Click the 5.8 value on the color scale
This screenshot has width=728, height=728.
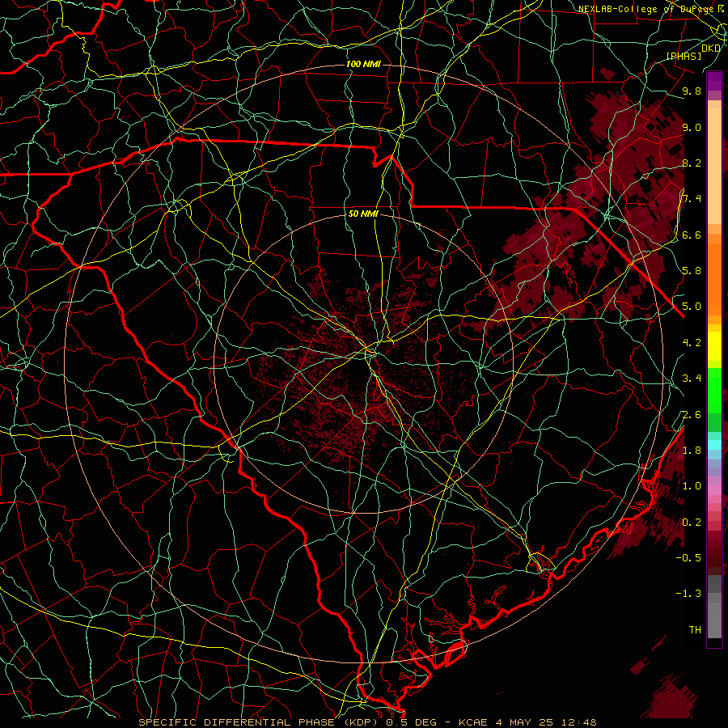click(692, 271)
